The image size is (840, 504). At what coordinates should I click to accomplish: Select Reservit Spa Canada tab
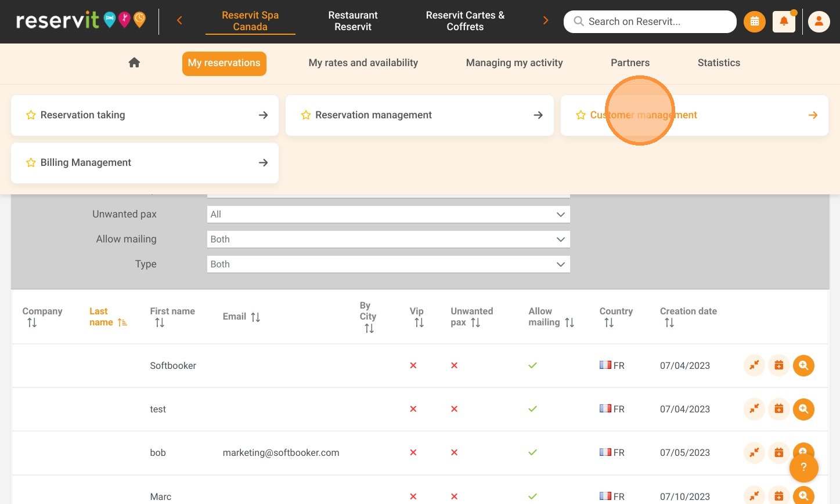(x=250, y=21)
